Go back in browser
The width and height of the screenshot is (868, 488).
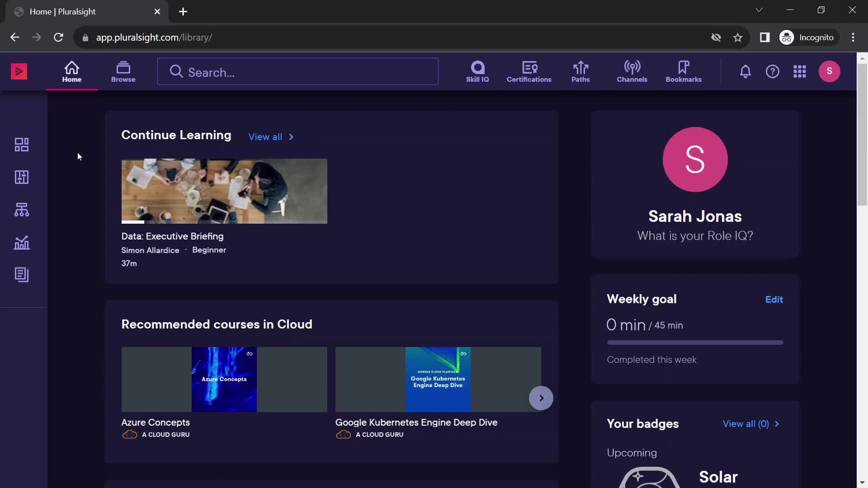15,38
